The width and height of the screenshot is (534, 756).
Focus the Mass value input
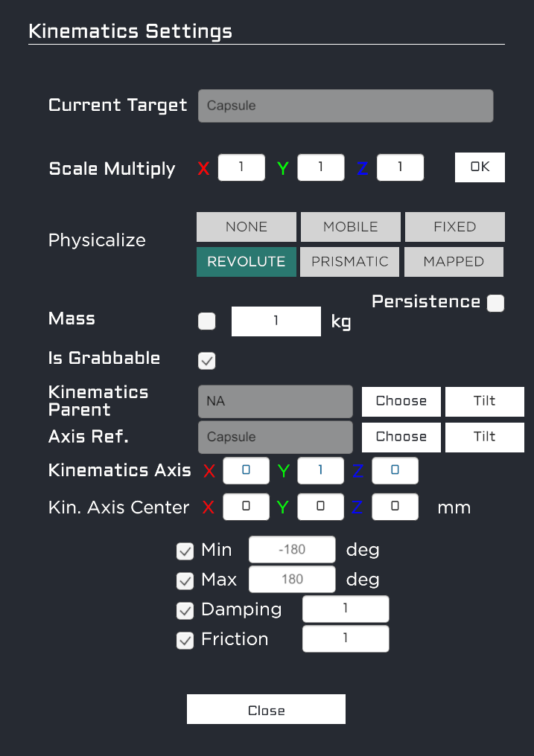[x=276, y=321]
